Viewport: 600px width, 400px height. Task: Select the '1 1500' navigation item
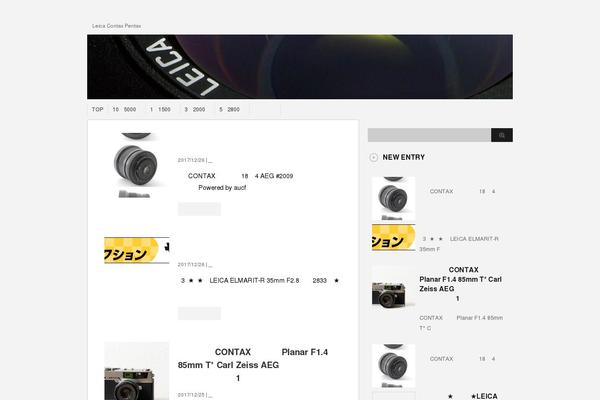coord(160,109)
